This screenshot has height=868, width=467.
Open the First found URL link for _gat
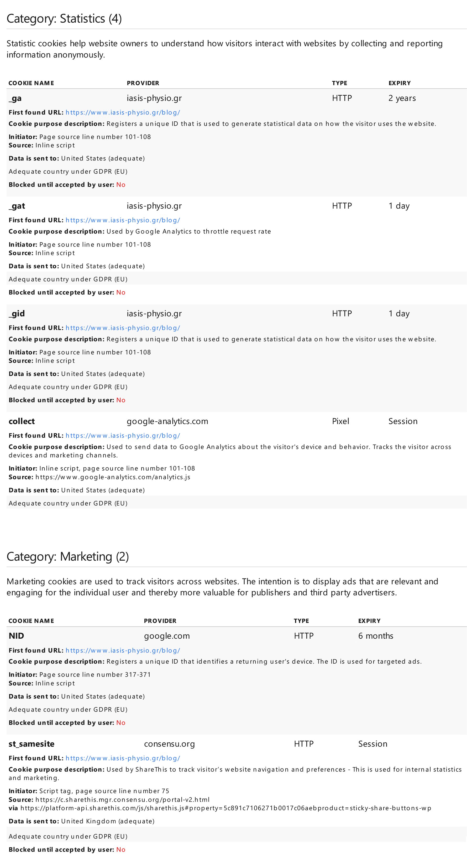[x=123, y=220]
